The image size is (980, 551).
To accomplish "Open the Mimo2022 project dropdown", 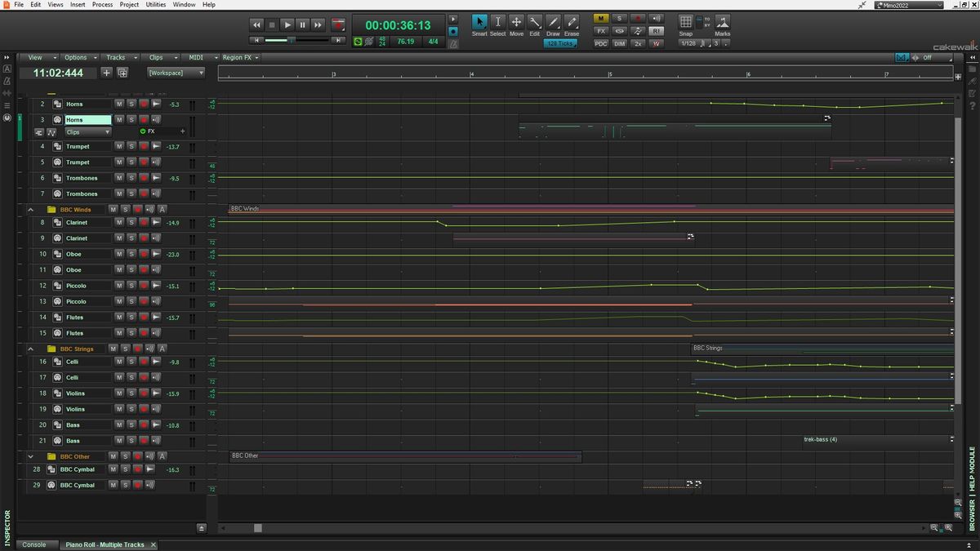I will tap(908, 5).
